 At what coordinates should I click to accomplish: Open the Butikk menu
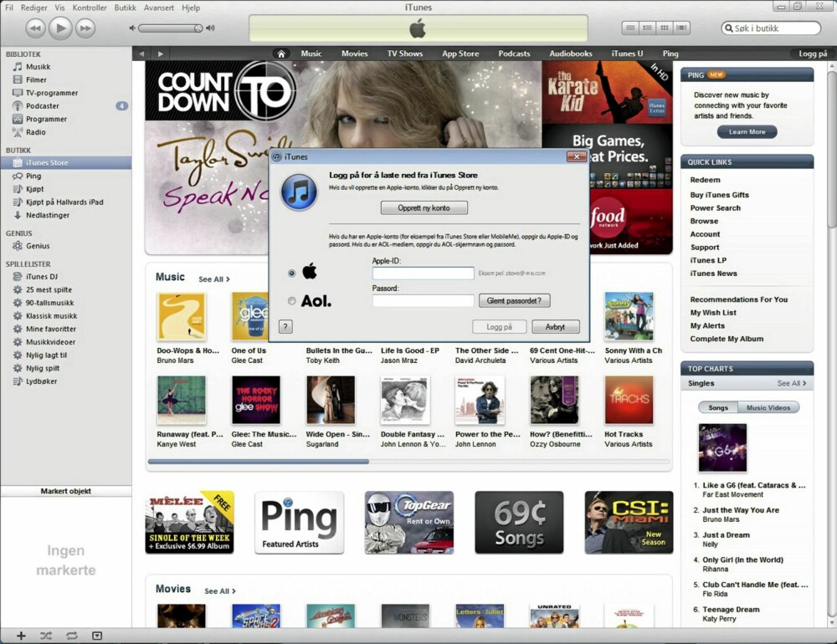click(x=125, y=8)
